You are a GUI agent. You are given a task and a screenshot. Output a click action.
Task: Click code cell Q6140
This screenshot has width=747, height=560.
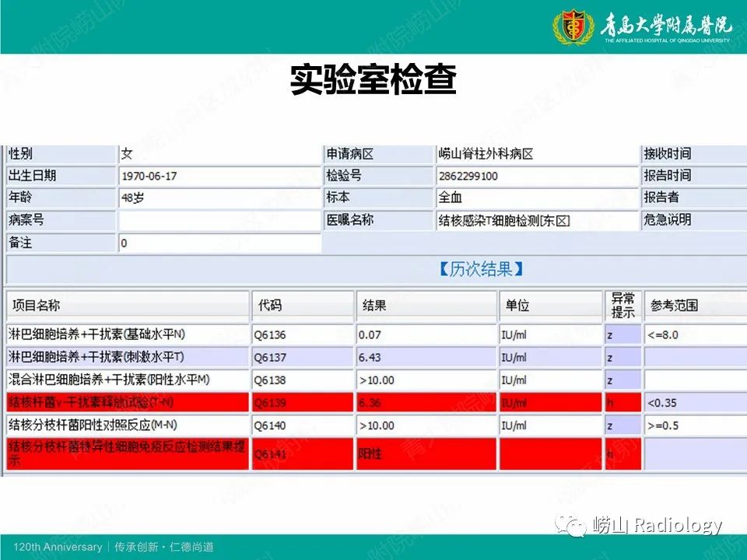pyautogui.click(x=303, y=425)
